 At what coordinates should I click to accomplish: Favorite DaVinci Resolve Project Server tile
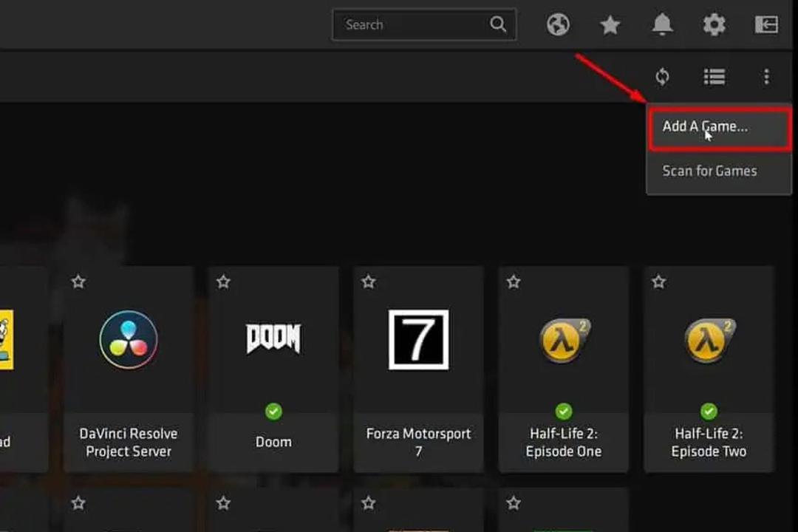[78, 282]
